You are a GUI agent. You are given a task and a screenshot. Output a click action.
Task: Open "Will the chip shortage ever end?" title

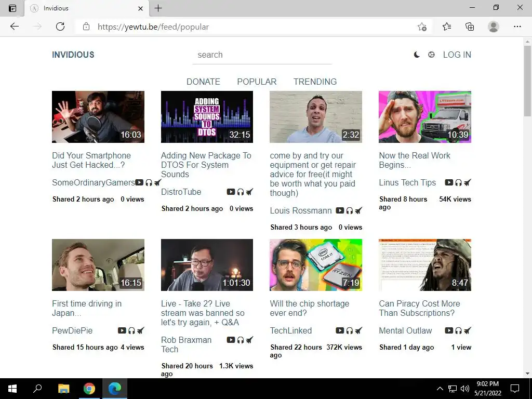[x=310, y=308]
